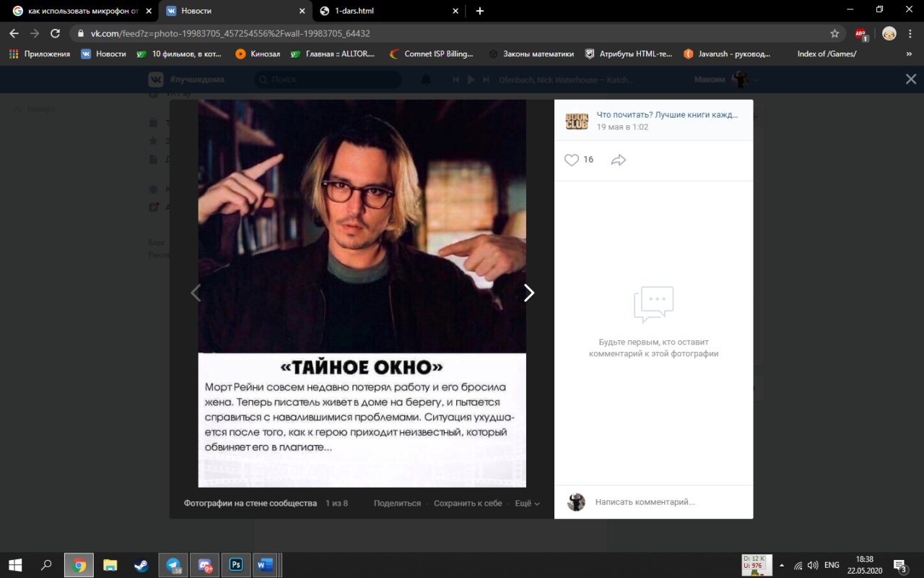Screen dimensions: 924x578
Task: Go to the next photo arrow
Action: tap(529, 293)
